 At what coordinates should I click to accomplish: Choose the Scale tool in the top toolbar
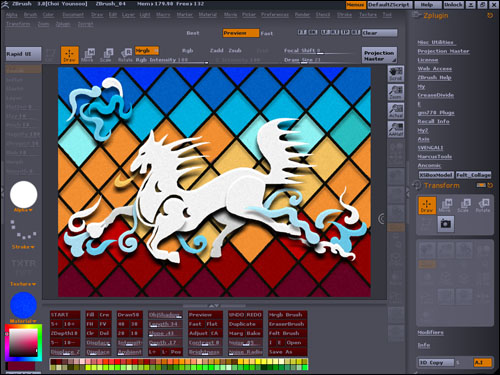pyautogui.click(x=106, y=55)
